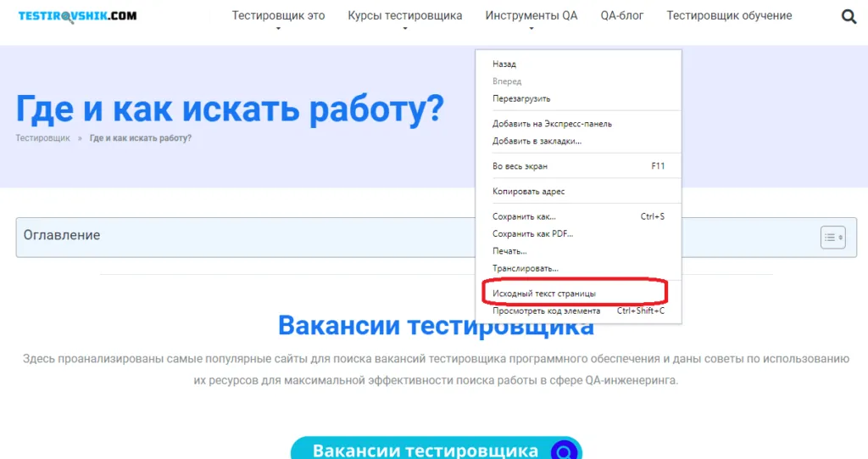Open the Тестировщик это nav item
The image size is (868, 459).
(278, 15)
